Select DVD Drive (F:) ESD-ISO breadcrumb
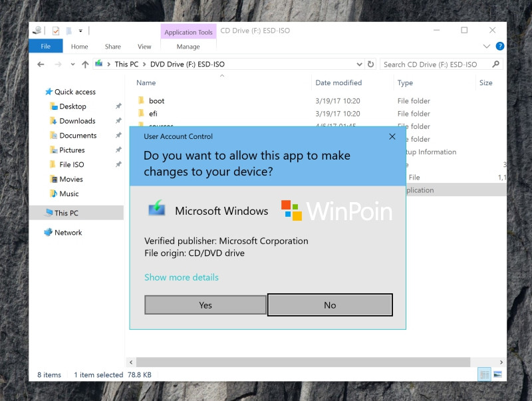The height and width of the screenshot is (401, 532). tap(188, 64)
